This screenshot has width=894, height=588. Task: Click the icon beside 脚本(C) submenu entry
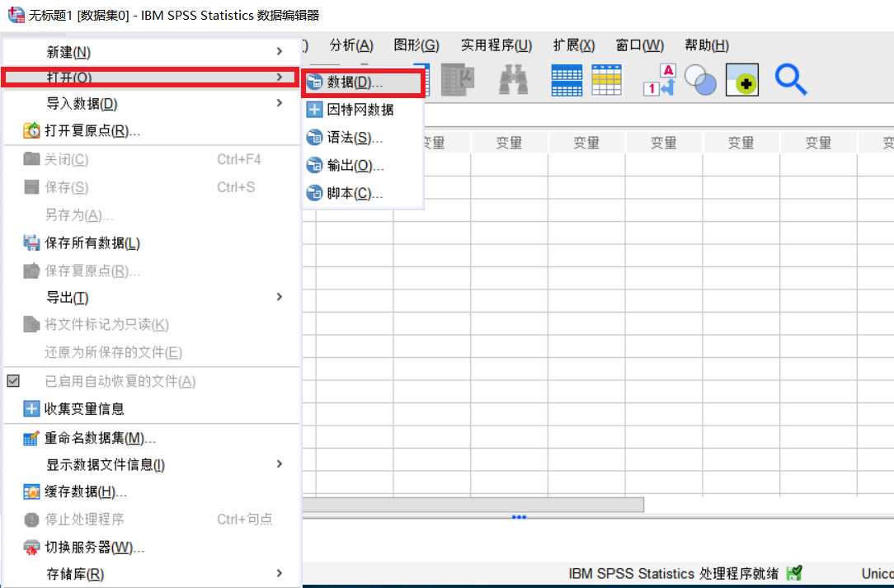coord(314,193)
